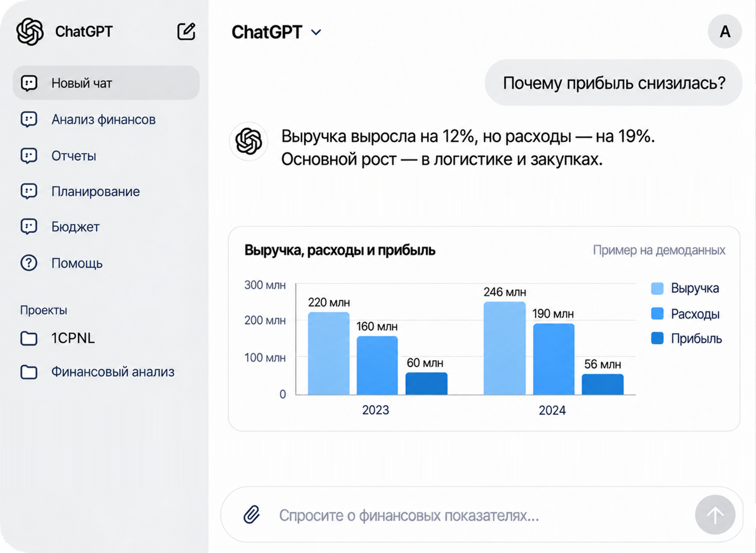Screen dimensions: 756x553
Task: Open the Бюджет chat
Action: 76,227
